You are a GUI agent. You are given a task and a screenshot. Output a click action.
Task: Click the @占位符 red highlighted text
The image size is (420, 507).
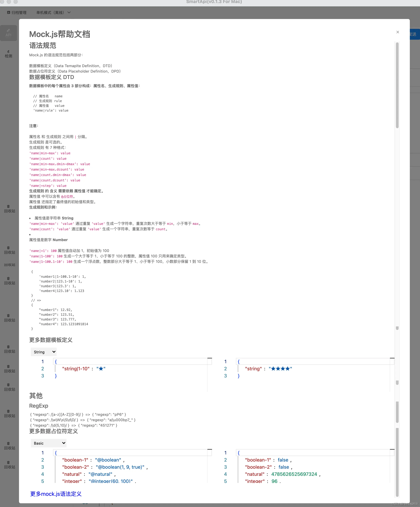point(67,197)
